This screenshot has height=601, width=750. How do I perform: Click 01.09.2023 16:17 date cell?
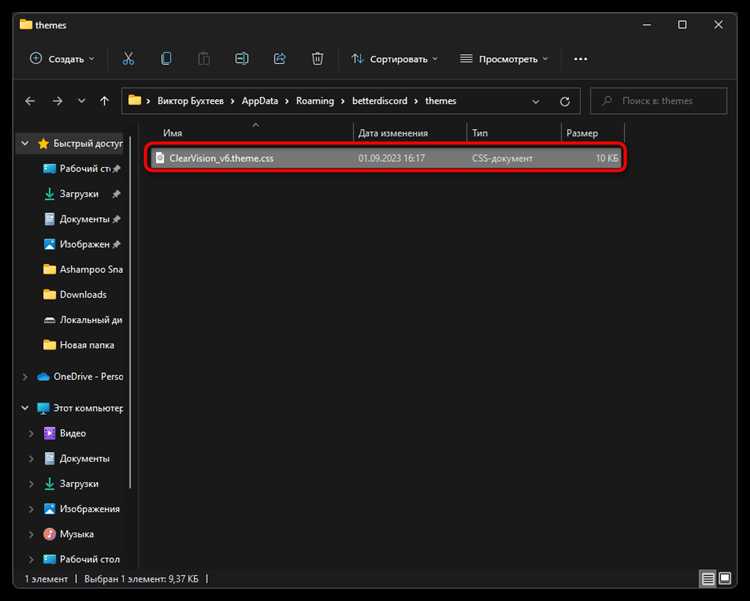(391, 158)
